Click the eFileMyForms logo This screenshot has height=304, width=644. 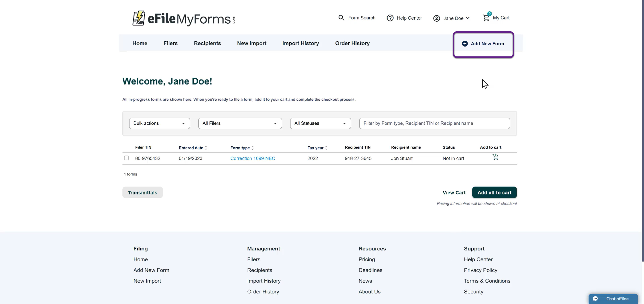pyautogui.click(x=183, y=18)
